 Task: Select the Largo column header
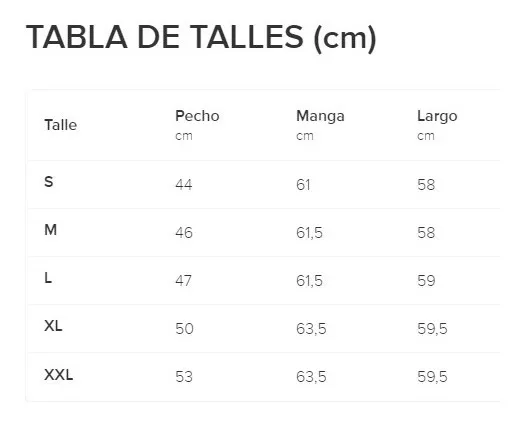point(437,116)
